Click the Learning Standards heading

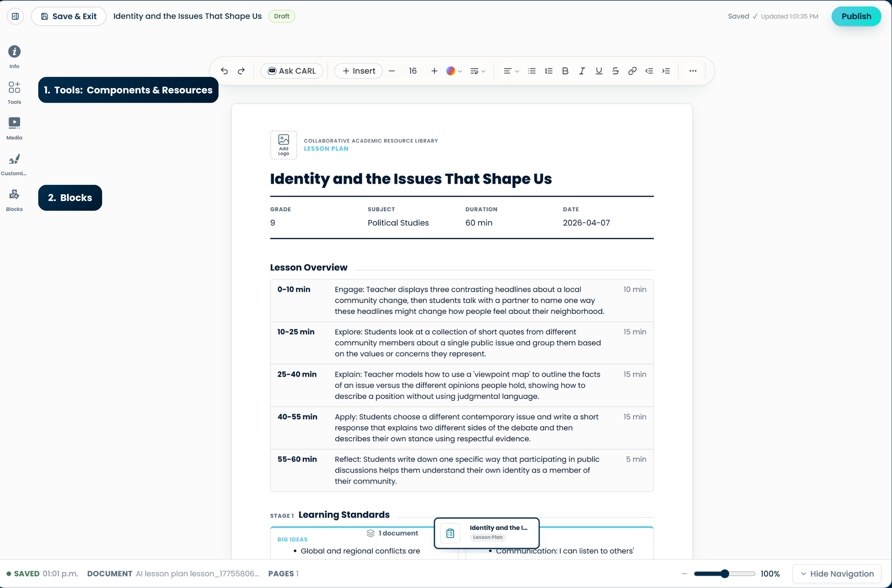344,514
